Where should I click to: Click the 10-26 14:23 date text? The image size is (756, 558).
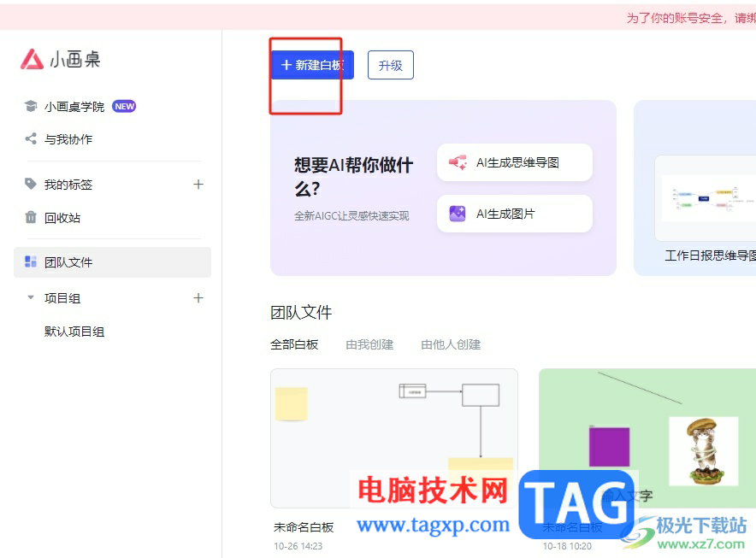[298, 546]
